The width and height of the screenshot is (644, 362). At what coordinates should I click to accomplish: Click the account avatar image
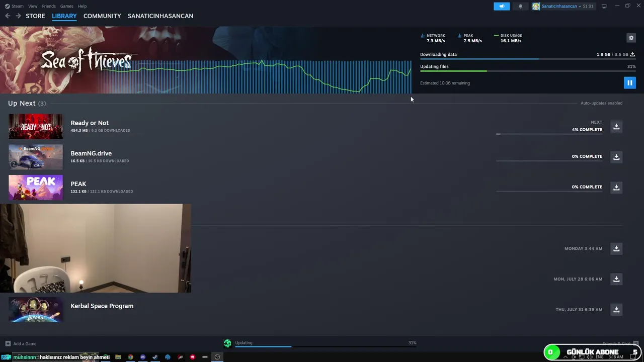point(536,6)
